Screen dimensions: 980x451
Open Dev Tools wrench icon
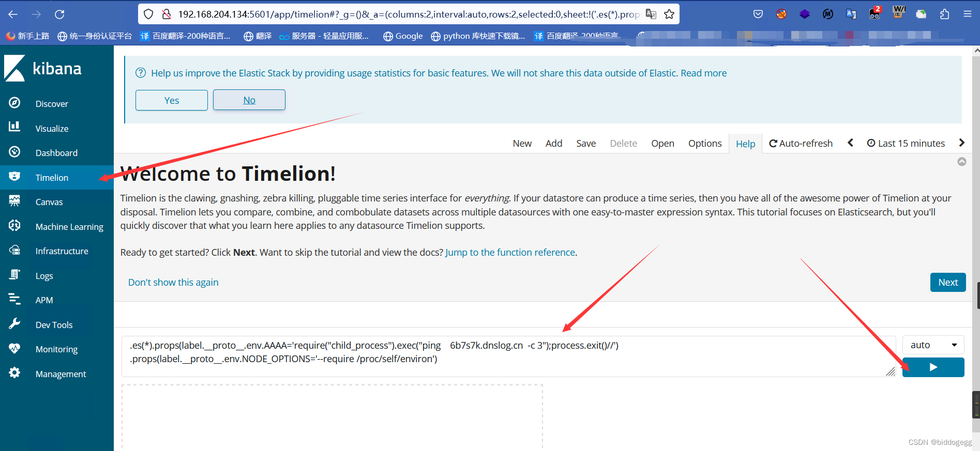(x=14, y=324)
